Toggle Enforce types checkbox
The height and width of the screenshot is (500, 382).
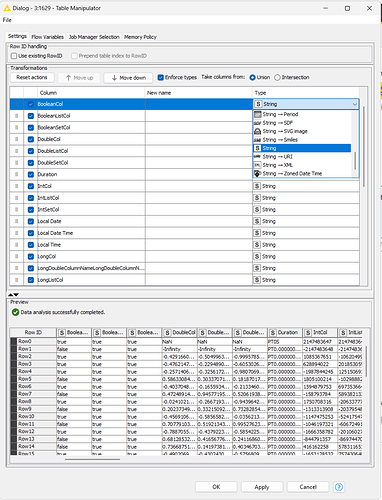pos(161,77)
